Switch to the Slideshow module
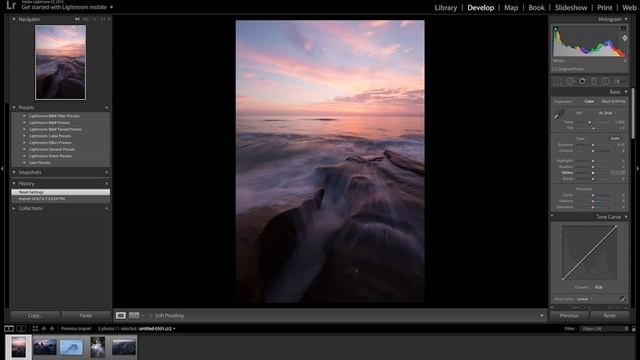Screen dimensions: 640x360 click(571, 8)
